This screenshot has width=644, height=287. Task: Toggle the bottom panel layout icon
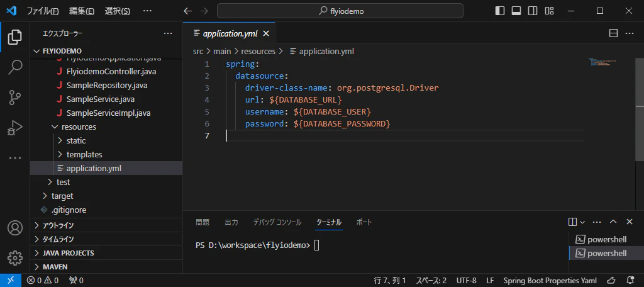(x=516, y=11)
